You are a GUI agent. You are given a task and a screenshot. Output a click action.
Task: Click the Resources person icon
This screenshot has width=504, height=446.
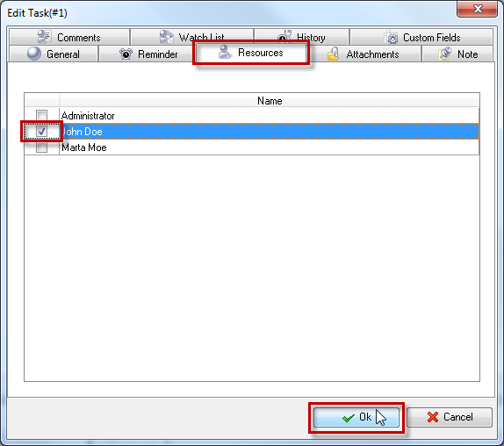[x=225, y=52]
